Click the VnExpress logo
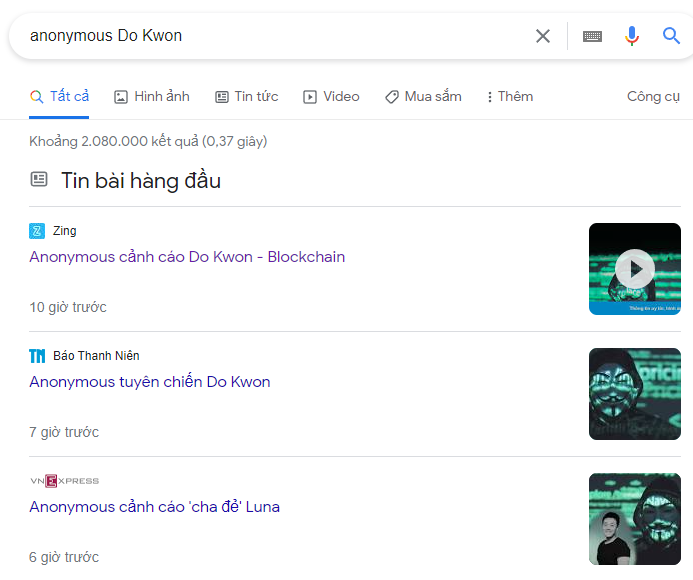This screenshot has height=580, width=693. tap(65, 481)
